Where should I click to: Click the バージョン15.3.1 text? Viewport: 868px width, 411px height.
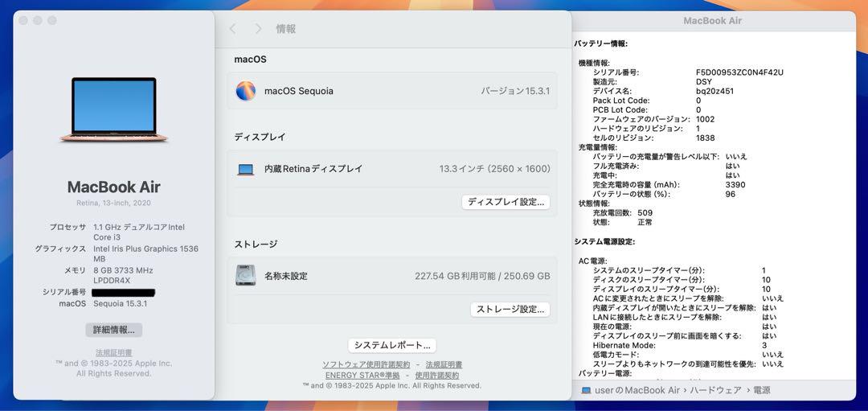pyautogui.click(x=515, y=91)
